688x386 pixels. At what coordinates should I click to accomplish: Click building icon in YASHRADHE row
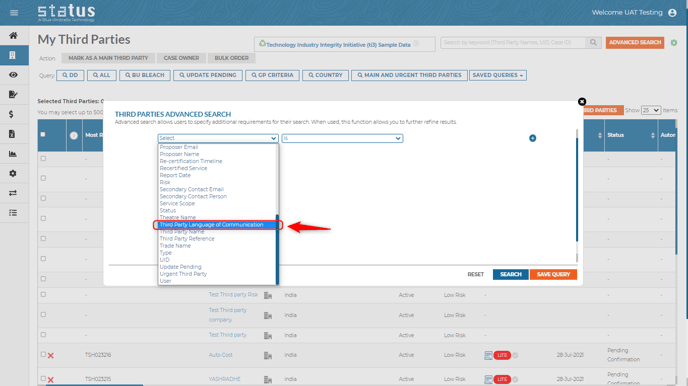pos(268,379)
